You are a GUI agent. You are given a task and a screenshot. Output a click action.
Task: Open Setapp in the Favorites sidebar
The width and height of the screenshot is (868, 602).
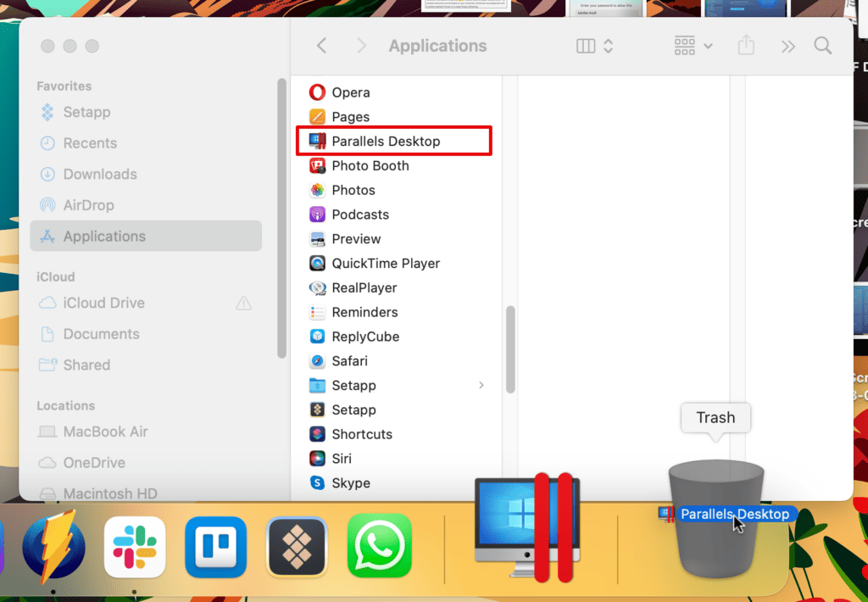pos(146,113)
